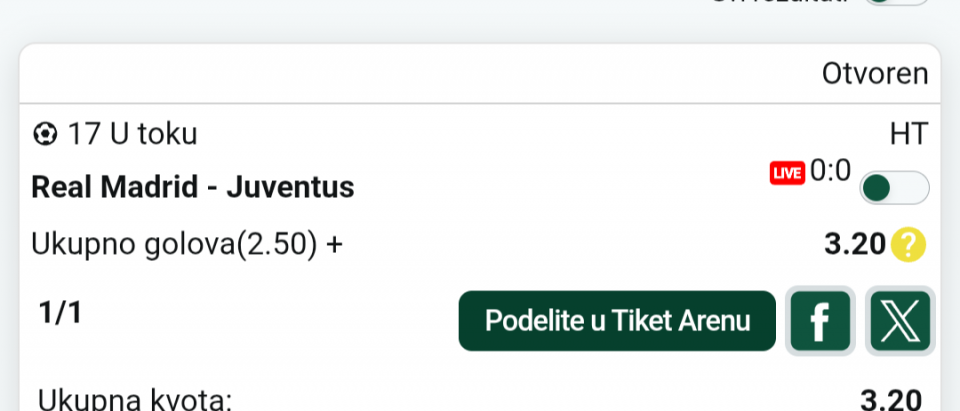Viewport: 960px width, 411px height.
Task: Share the ticket on Facebook
Action: tap(820, 321)
